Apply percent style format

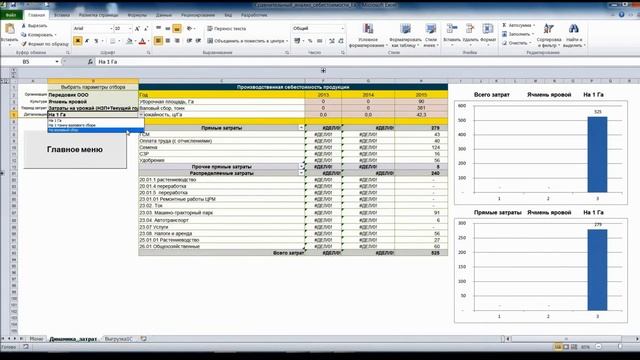(310, 41)
